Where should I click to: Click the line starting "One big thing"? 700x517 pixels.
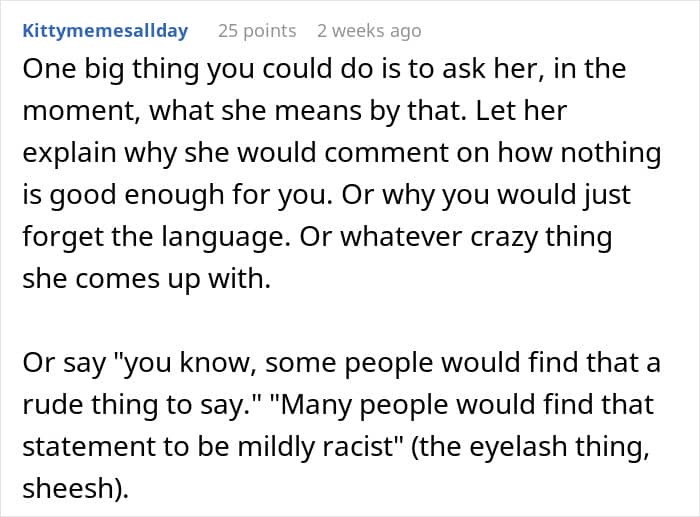pos(326,69)
